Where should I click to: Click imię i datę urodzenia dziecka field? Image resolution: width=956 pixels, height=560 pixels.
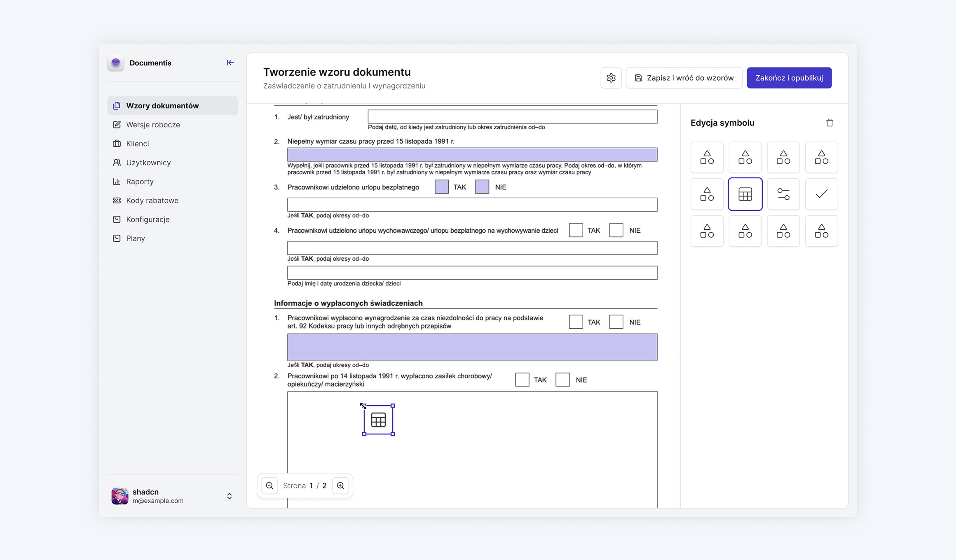coord(472,273)
